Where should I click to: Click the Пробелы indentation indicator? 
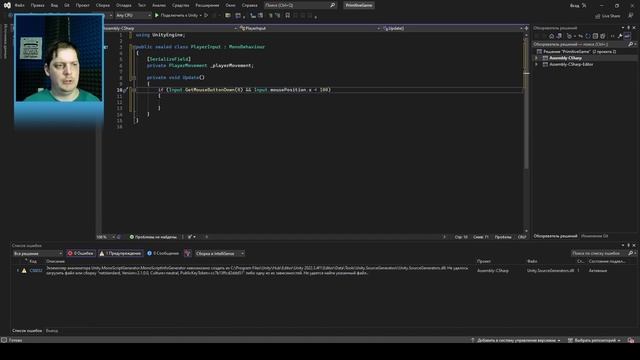pos(503,237)
